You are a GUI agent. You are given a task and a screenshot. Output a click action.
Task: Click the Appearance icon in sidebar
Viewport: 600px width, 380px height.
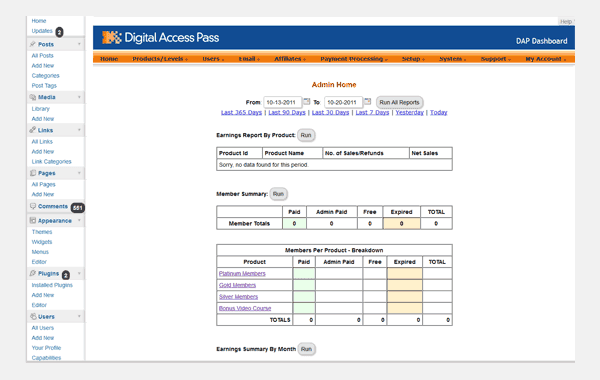pos(33,221)
